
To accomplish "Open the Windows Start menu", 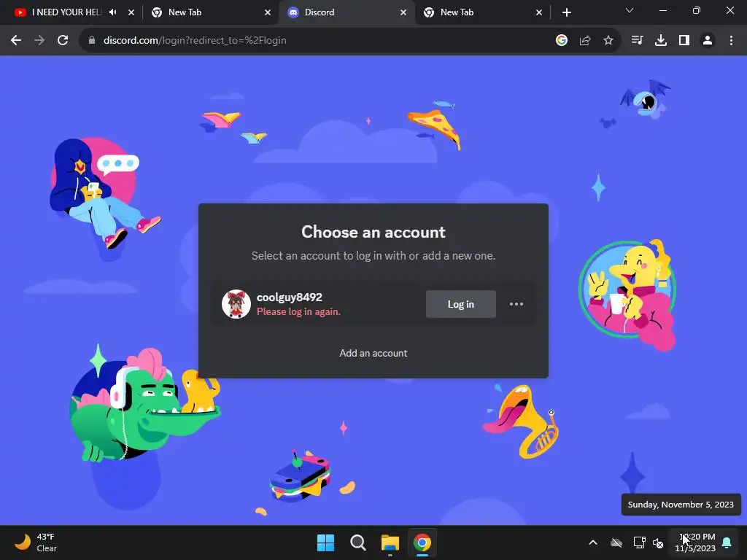I will point(326,542).
